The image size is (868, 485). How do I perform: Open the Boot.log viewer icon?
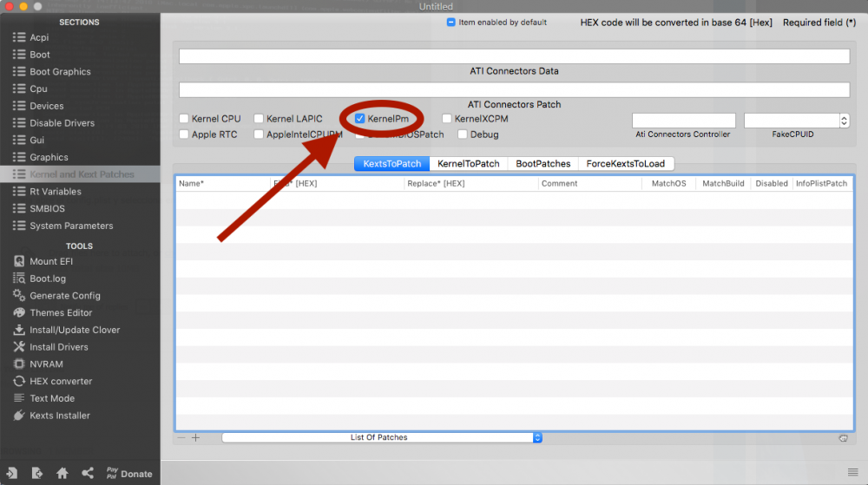click(19, 279)
